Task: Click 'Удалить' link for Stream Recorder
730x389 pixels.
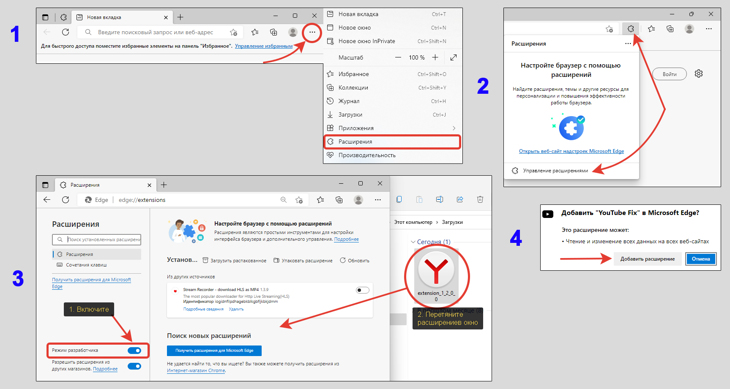Action: pos(236,309)
